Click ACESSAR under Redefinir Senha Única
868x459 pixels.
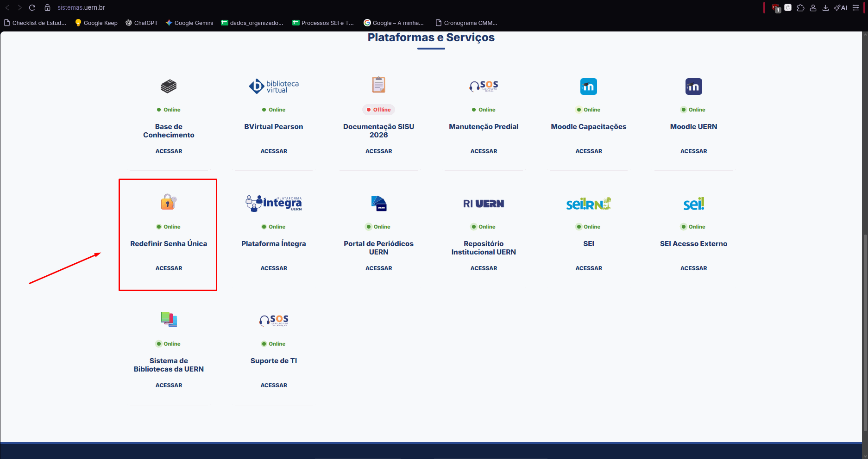point(169,268)
